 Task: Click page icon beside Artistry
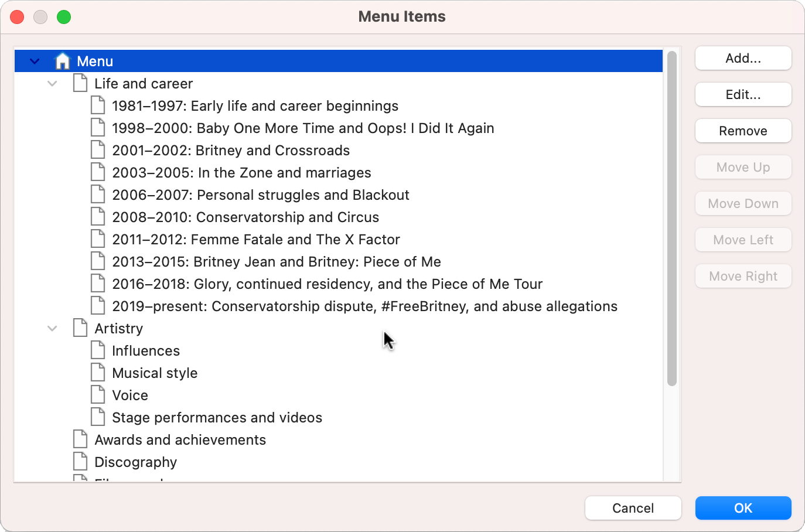(x=80, y=328)
